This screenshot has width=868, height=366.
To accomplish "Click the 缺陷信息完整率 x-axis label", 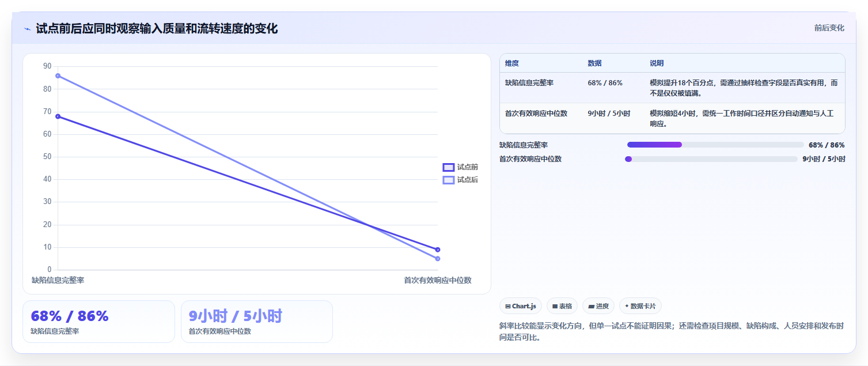I will [x=58, y=280].
